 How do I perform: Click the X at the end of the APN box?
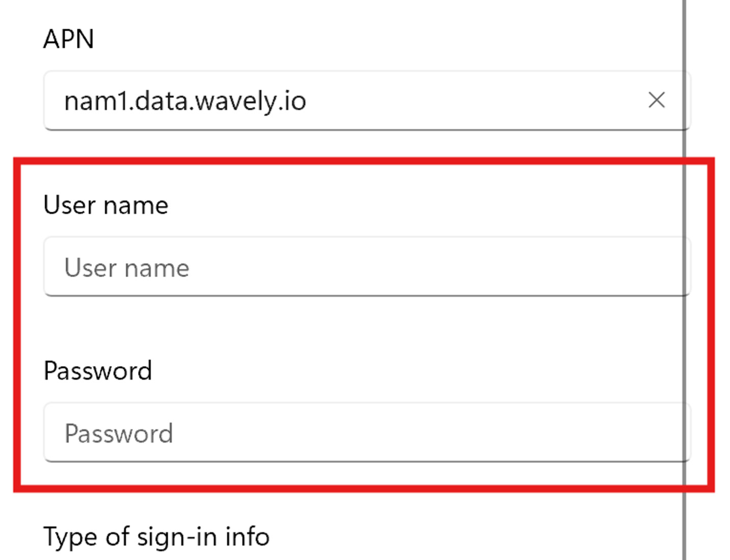[657, 100]
